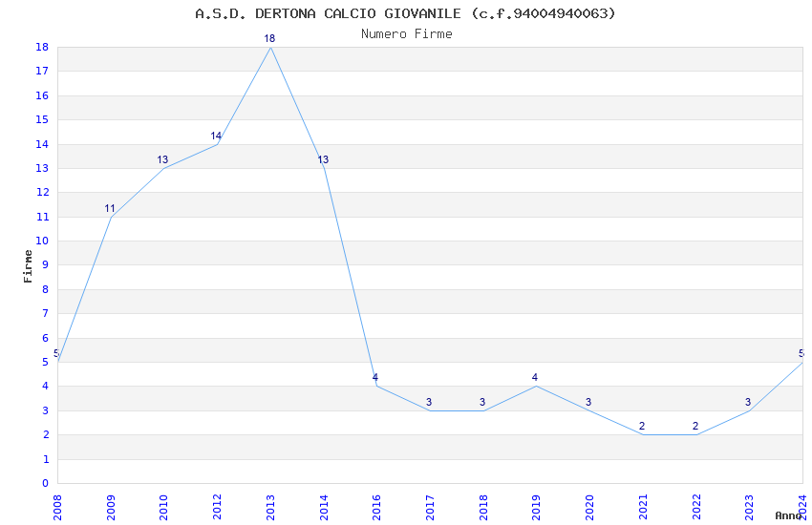Click y-axis tick value 14
Viewport: 812px width, 525px height.
click(x=42, y=144)
